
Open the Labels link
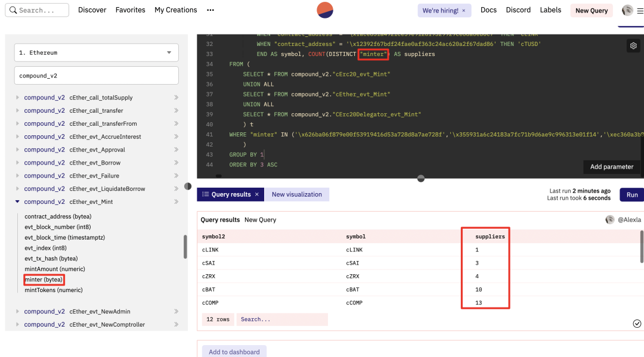tap(550, 10)
